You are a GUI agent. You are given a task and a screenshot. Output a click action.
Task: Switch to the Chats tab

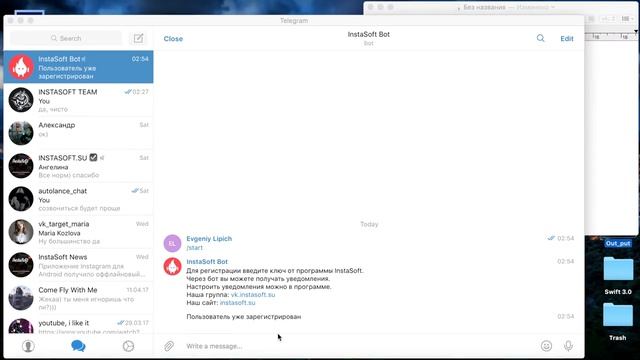pyautogui.click(x=78, y=346)
